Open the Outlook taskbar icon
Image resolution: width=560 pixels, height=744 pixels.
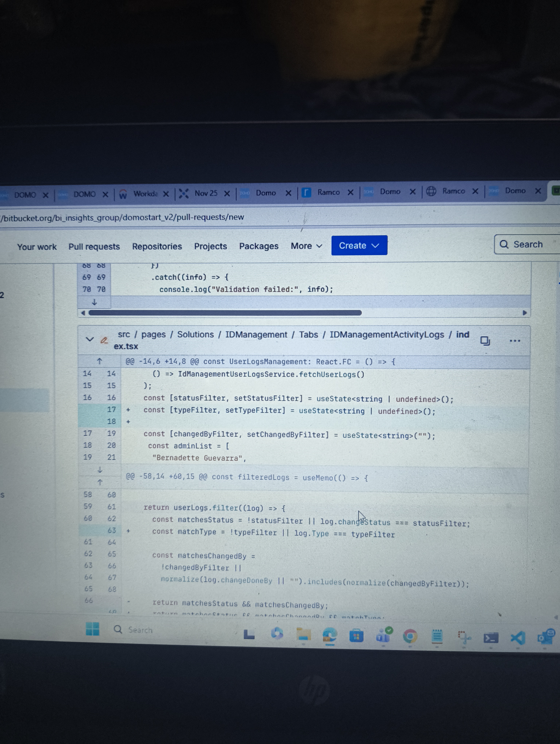pos(545,637)
